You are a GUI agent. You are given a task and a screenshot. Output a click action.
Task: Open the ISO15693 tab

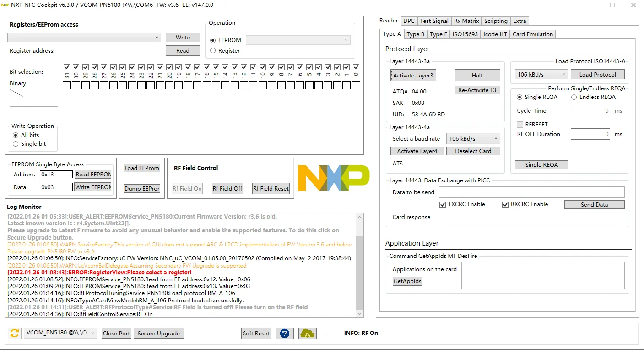pos(465,34)
